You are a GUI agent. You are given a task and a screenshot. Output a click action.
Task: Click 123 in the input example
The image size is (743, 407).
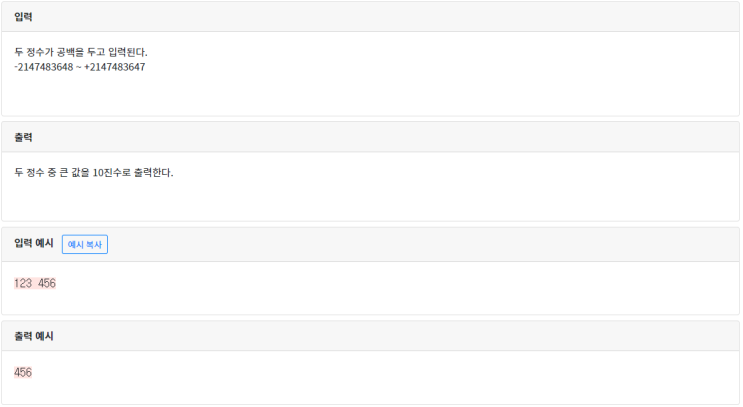tap(23, 283)
